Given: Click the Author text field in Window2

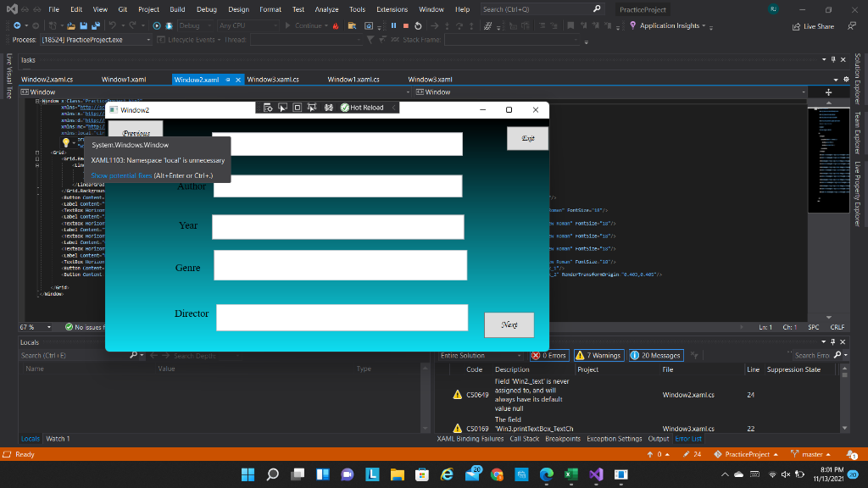Looking at the screenshot, I should 337,186.
